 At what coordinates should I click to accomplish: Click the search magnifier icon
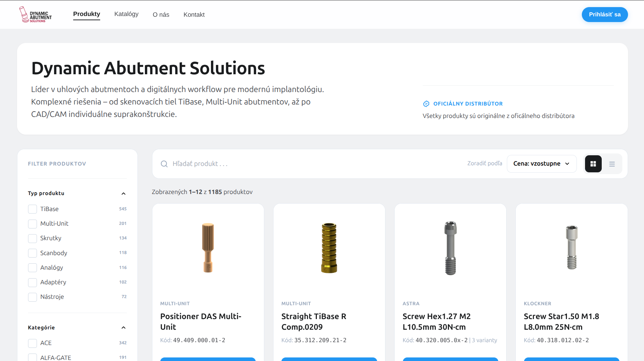pyautogui.click(x=164, y=164)
